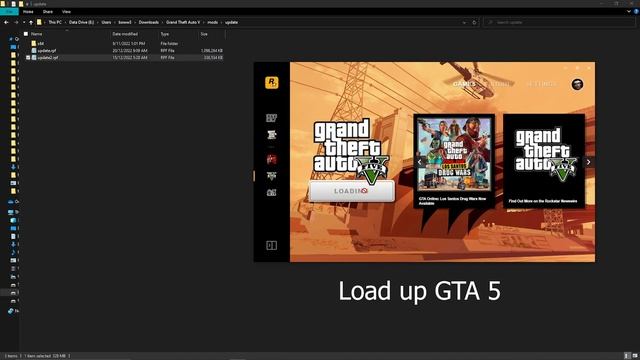Navigate to mods breadcrumb
640x360 pixels.
coord(213,22)
